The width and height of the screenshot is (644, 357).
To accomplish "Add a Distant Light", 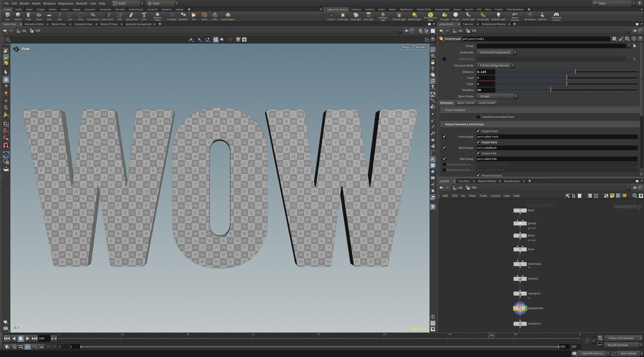I will pyautogui.click(x=414, y=16).
